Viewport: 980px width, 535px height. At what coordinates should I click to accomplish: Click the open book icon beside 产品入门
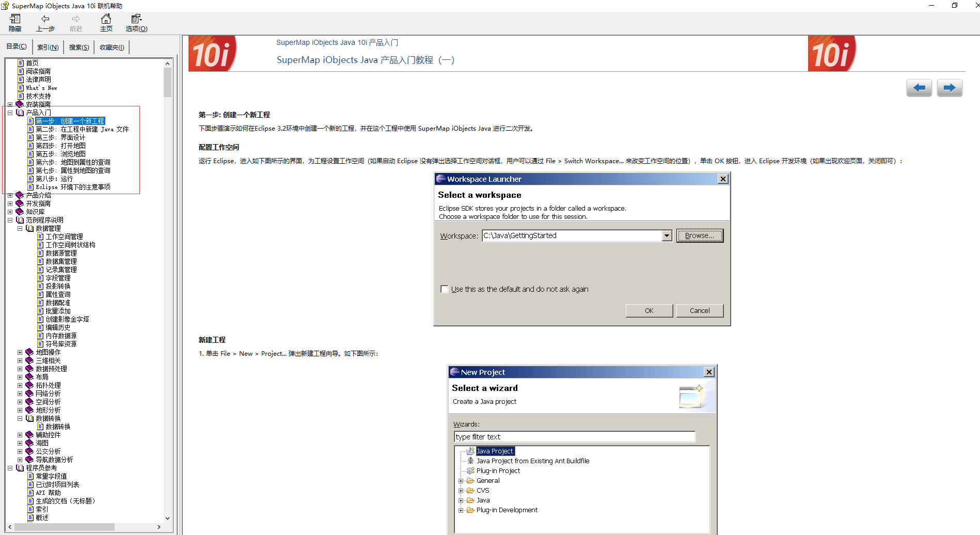(20, 113)
